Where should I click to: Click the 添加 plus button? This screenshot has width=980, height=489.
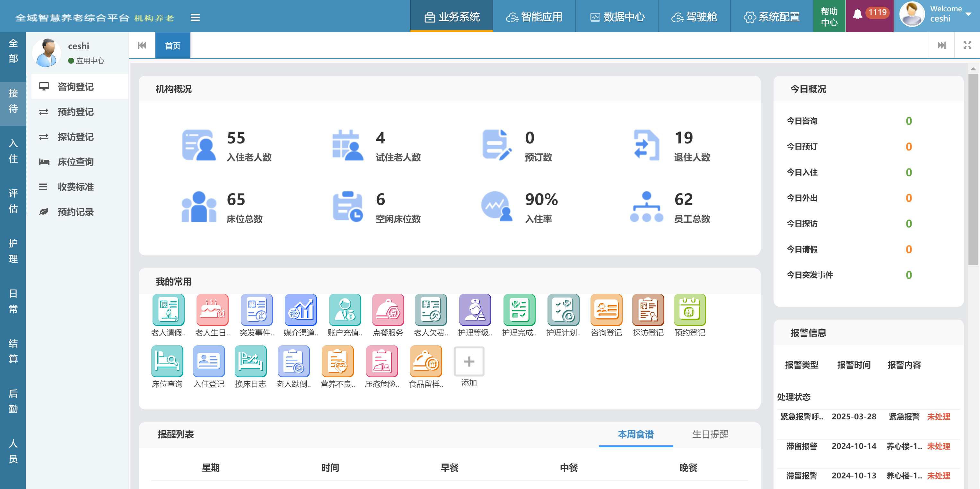click(x=469, y=361)
